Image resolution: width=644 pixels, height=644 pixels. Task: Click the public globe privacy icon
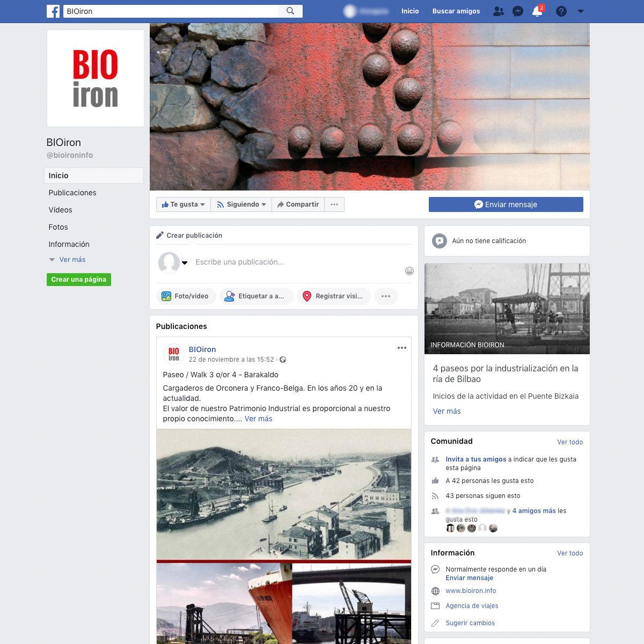pos(283,360)
